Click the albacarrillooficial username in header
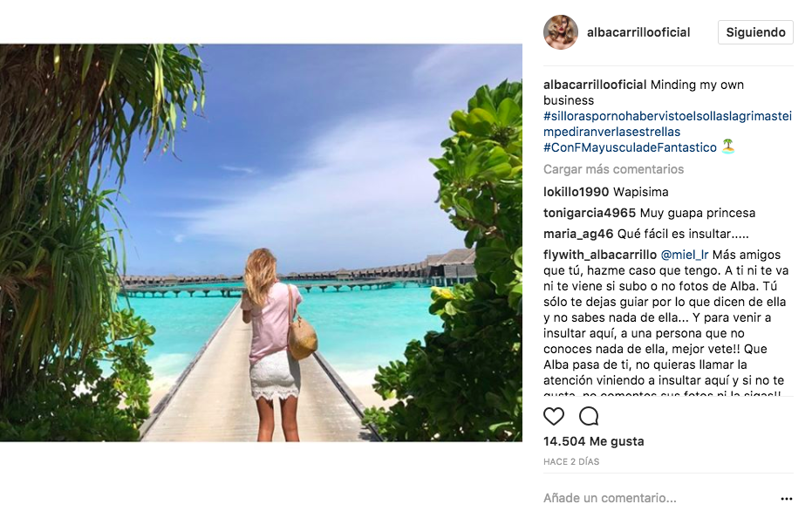 pos(638,32)
